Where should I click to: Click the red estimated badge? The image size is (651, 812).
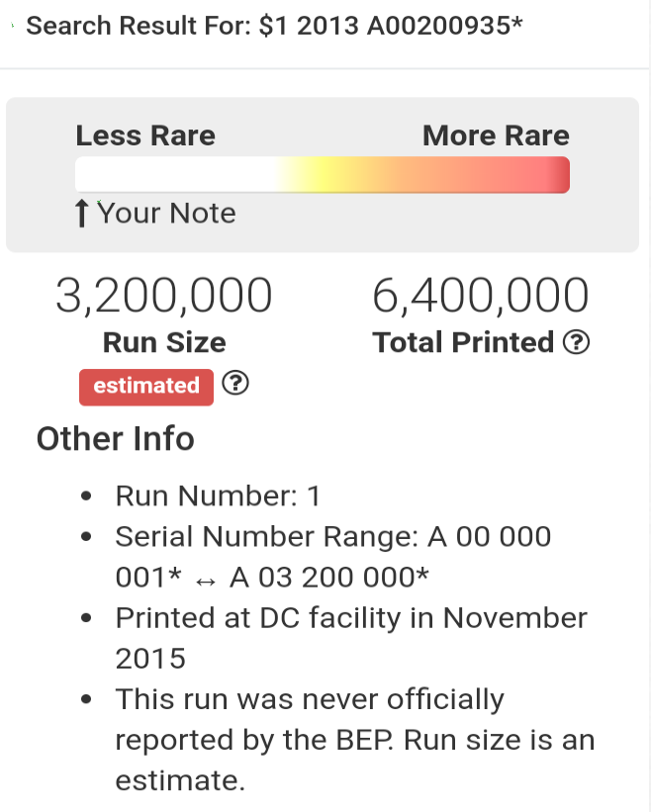[146, 387]
